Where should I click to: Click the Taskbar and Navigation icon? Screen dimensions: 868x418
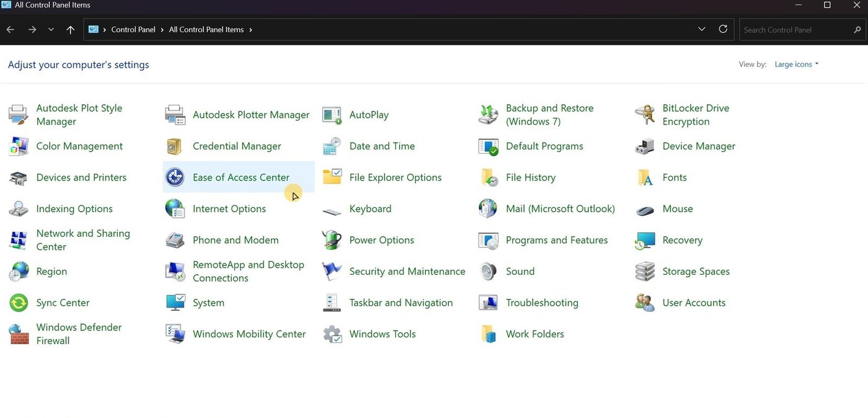pyautogui.click(x=332, y=303)
